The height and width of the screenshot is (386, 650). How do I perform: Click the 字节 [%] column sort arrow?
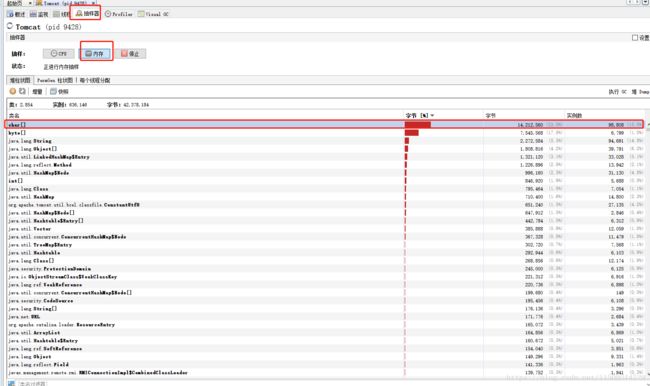tap(432, 115)
